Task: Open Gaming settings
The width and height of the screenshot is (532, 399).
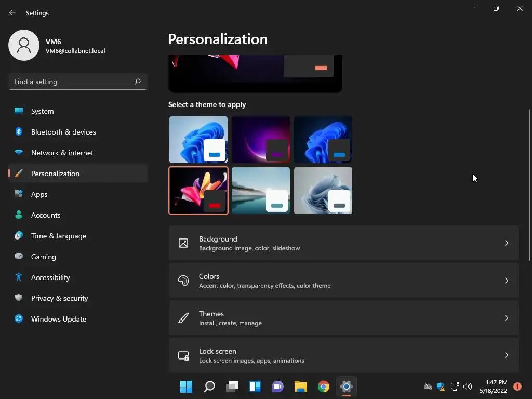Action: point(78,257)
